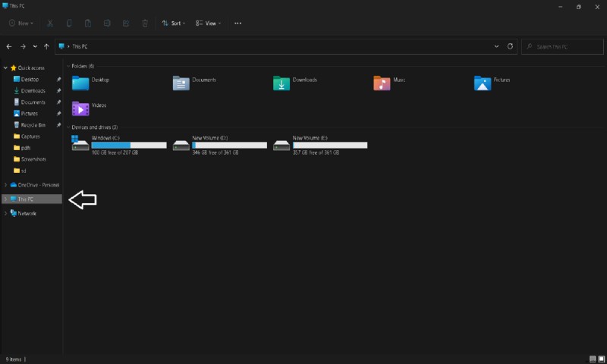607x364 pixels.
Task: Open the View menu
Action: pyautogui.click(x=208, y=24)
